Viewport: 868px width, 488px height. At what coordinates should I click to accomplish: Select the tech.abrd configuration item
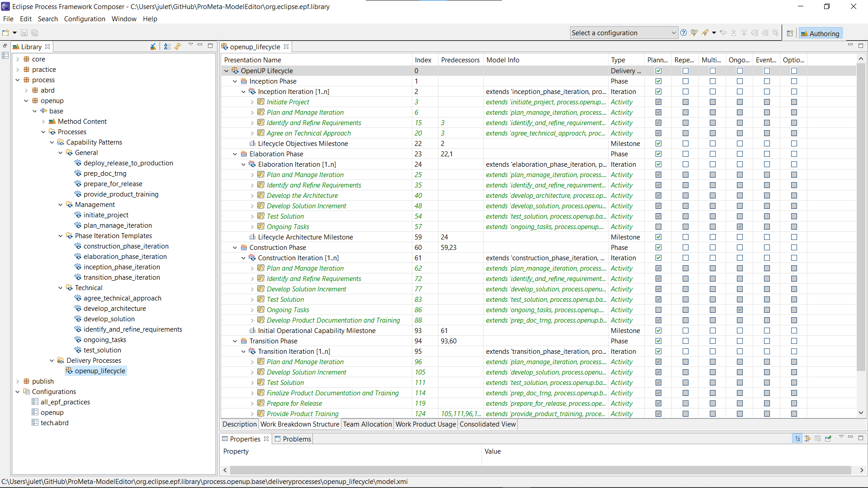(x=54, y=423)
